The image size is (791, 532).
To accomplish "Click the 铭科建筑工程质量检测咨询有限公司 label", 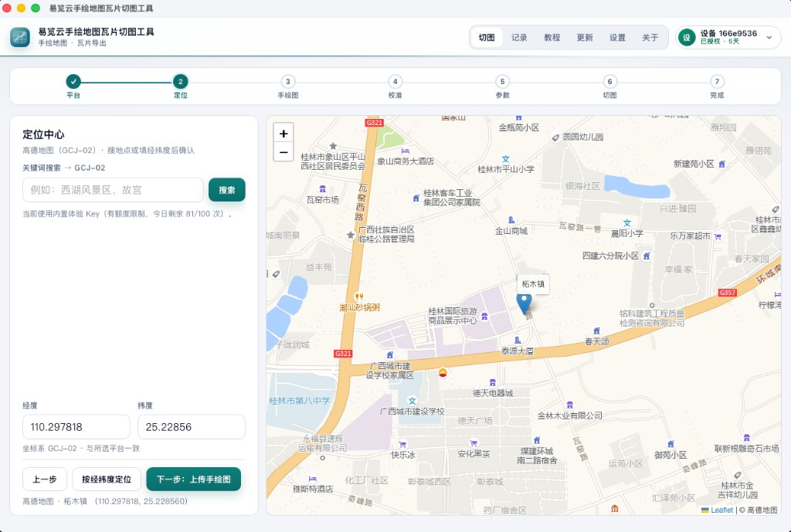I will point(652,318).
